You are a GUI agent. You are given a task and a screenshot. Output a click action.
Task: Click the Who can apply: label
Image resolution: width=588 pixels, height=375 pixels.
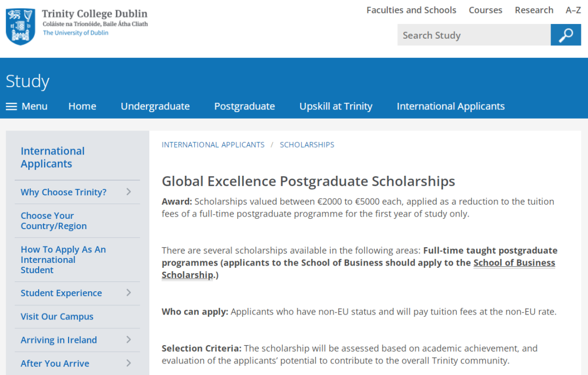[194, 312]
